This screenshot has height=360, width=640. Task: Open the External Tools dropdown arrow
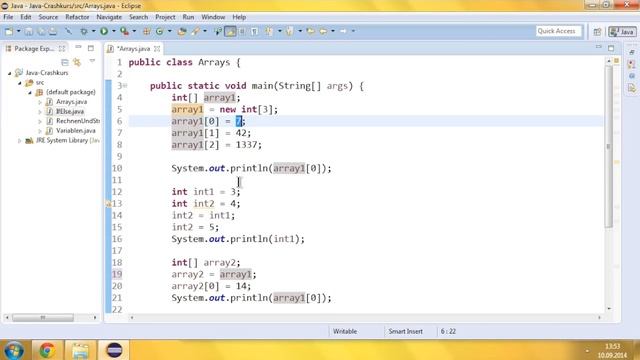tap(134, 31)
